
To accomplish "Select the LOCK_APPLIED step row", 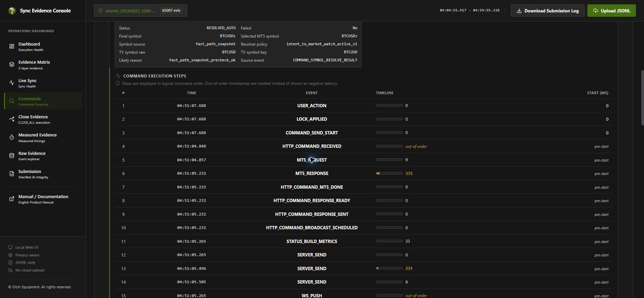I will [364, 119].
